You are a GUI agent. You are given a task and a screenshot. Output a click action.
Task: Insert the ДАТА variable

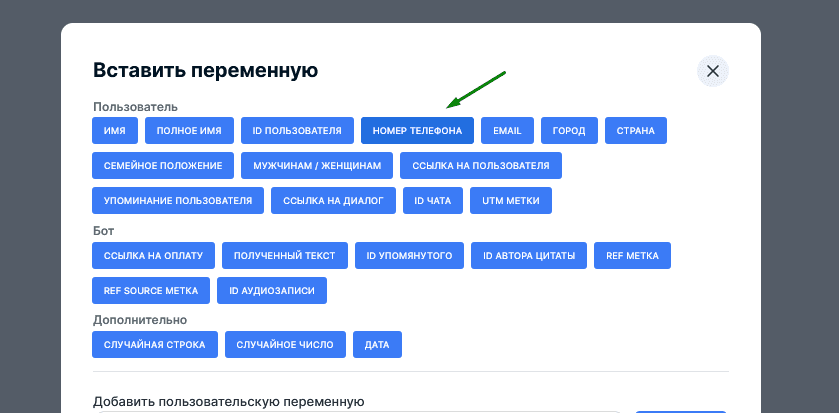tap(377, 345)
